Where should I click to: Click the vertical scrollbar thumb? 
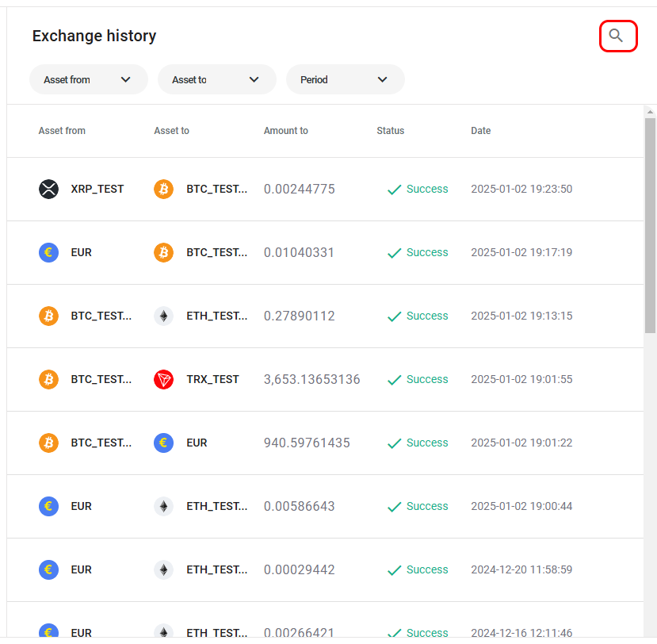pos(650,226)
